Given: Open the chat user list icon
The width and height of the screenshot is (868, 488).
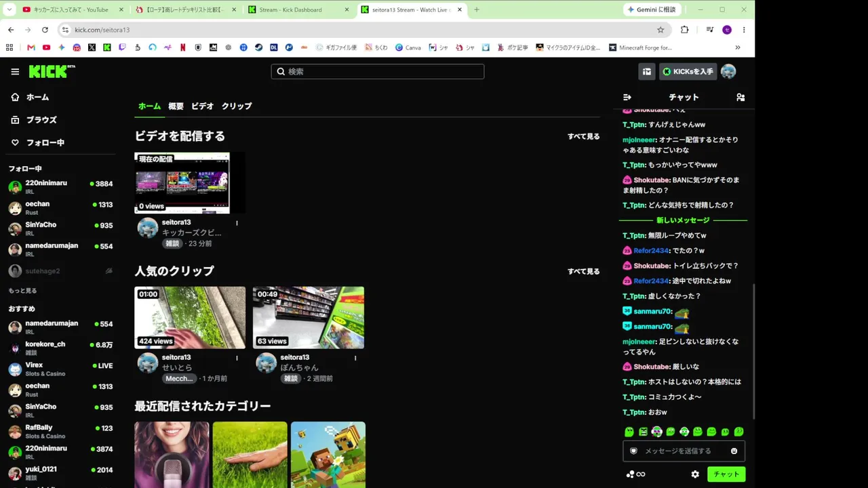Looking at the screenshot, I should coord(741,98).
